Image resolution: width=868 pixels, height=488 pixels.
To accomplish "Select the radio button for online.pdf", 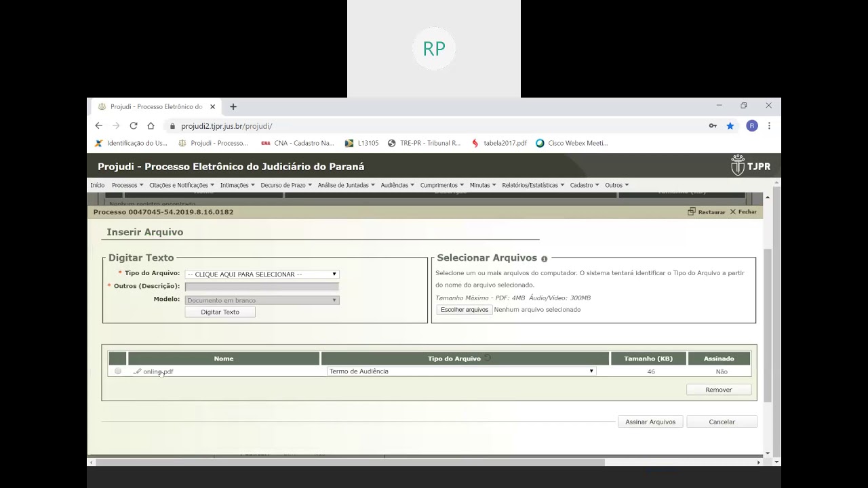I will click(x=118, y=371).
